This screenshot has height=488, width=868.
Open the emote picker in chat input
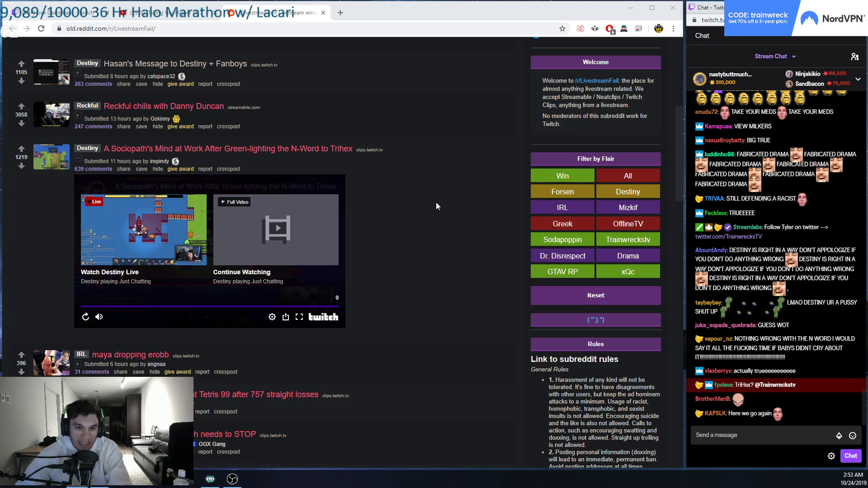pos(852,435)
